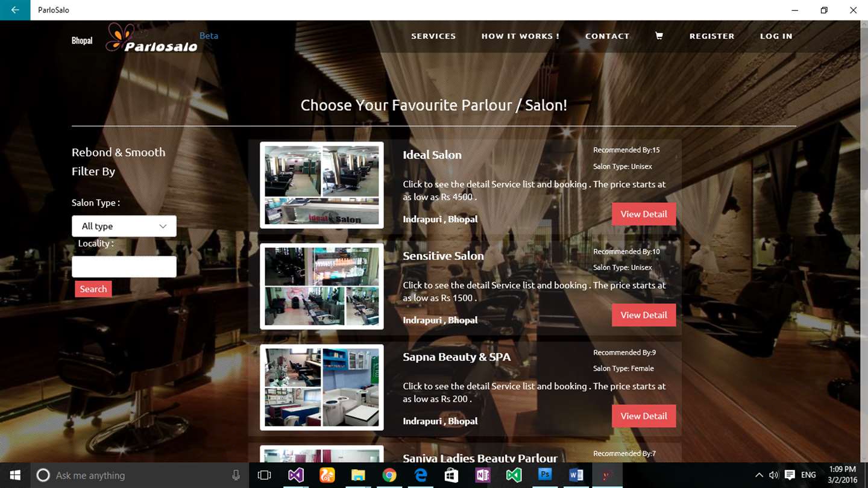Image resolution: width=868 pixels, height=488 pixels.
Task: Launch Visual Studio from taskbar
Action: point(295,475)
